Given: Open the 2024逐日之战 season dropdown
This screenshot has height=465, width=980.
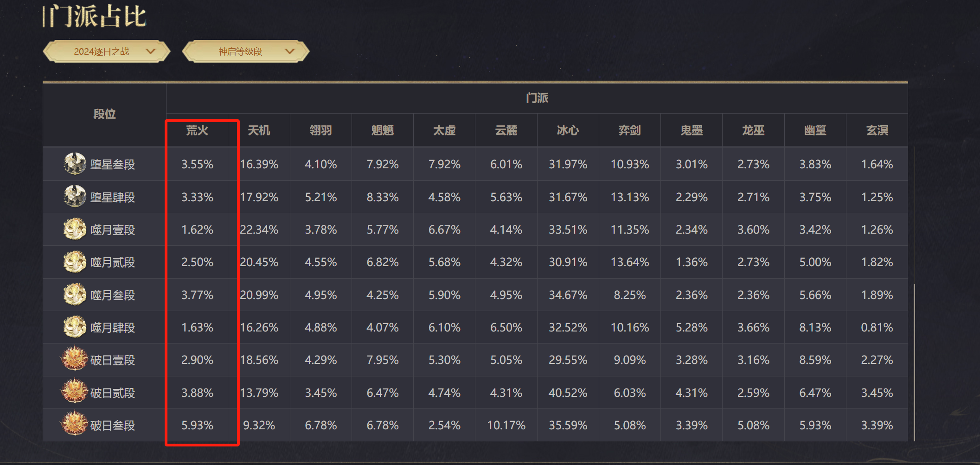Looking at the screenshot, I should point(107,51).
